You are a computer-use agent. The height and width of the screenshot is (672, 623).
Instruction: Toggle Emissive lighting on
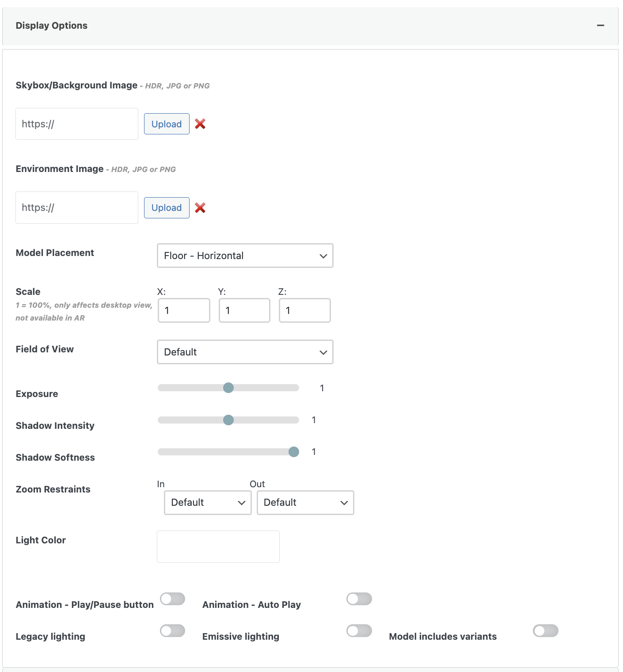pos(359,631)
